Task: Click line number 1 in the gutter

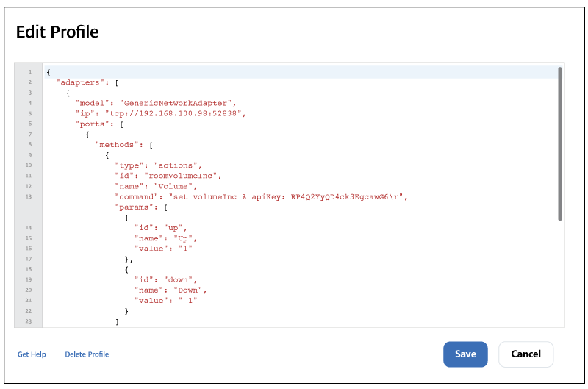Action: (29, 72)
